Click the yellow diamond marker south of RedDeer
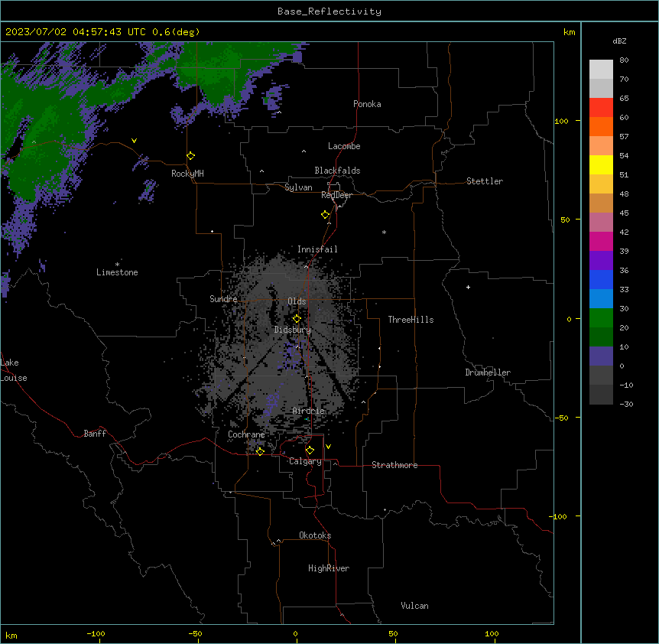The height and width of the screenshot is (644, 659). point(326,215)
